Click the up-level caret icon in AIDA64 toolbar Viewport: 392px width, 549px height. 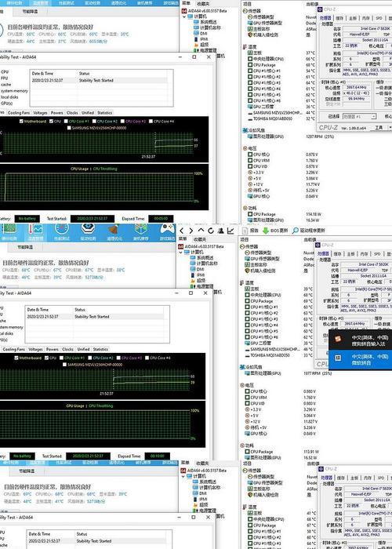(x=201, y=231)
